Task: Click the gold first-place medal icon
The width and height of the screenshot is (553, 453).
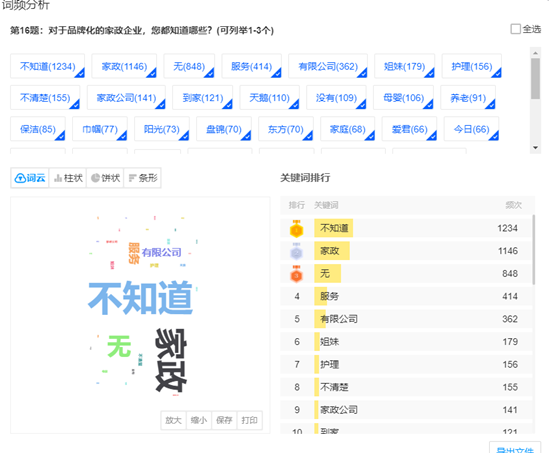Action: (296, 229)
